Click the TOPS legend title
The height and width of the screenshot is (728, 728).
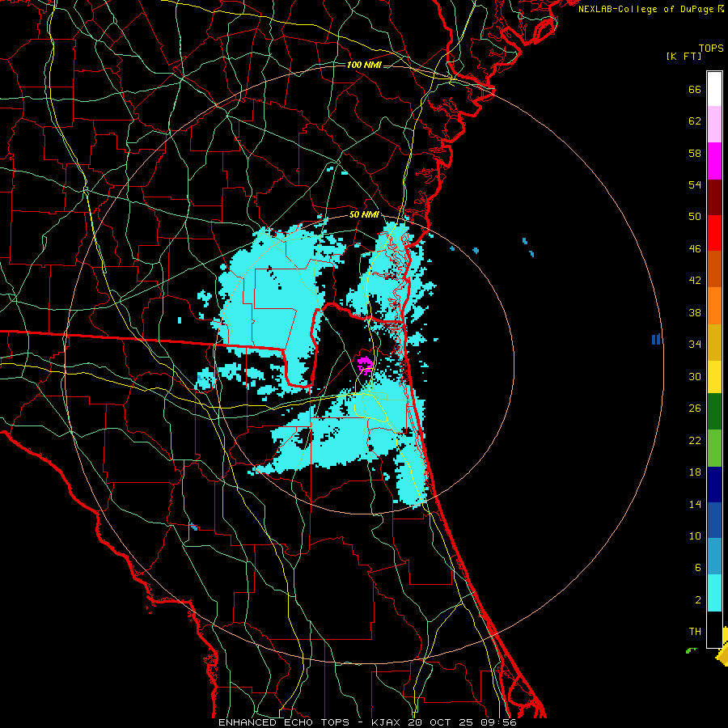711,49
